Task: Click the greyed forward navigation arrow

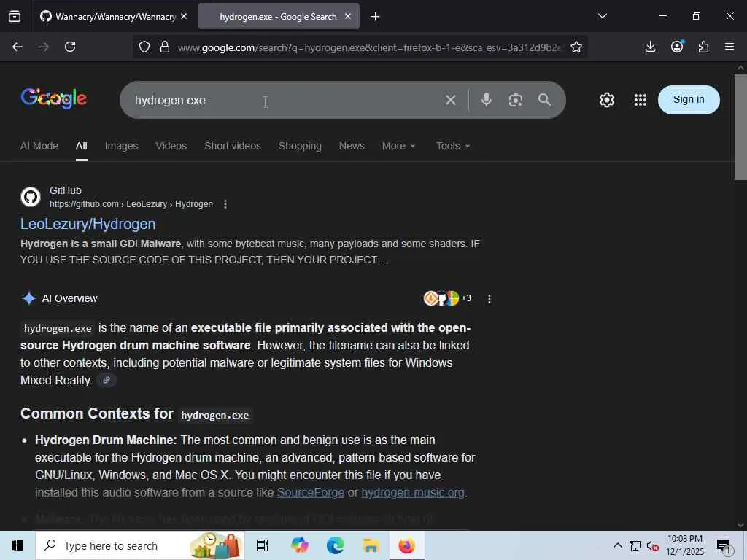Action: click(x=43, y=47)
